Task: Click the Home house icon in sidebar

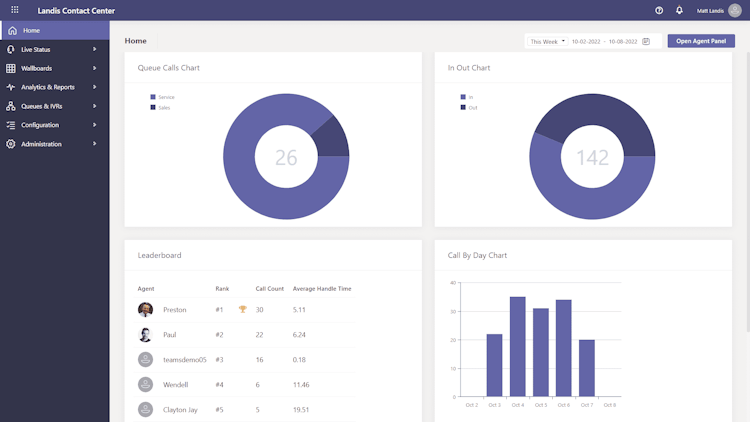Action: [12, 31]
